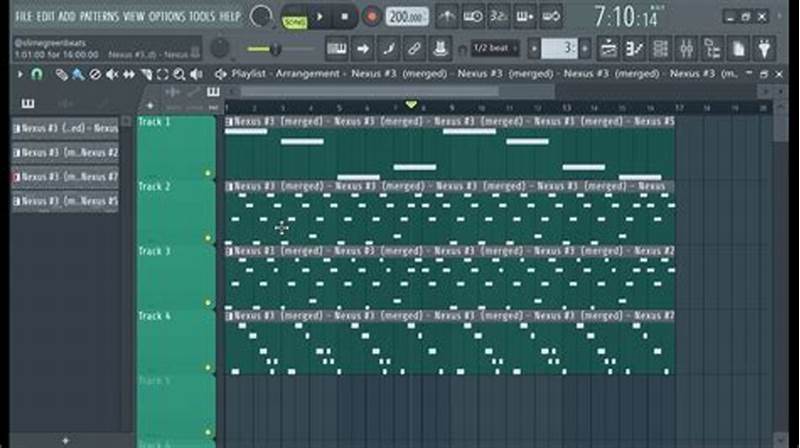Select the Track 1 header label
This screenshot has height=448, width=800.
pyautogui.click(x=154, y=122)
